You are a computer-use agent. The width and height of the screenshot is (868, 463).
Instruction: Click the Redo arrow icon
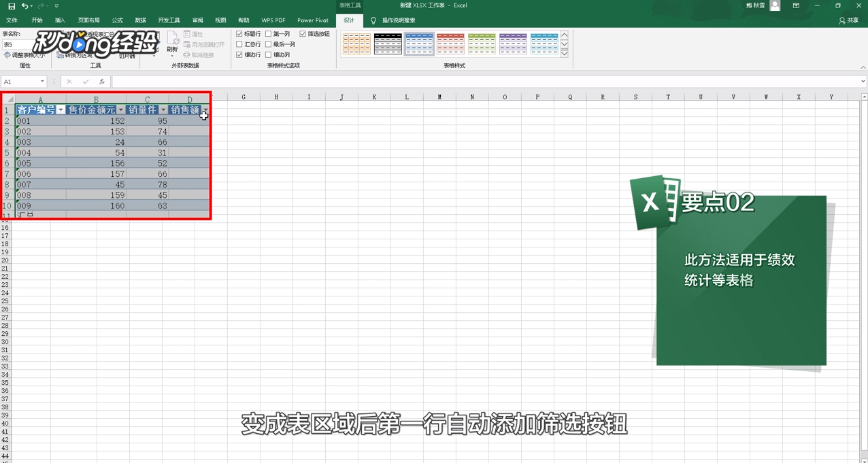[x=41, y=6]
